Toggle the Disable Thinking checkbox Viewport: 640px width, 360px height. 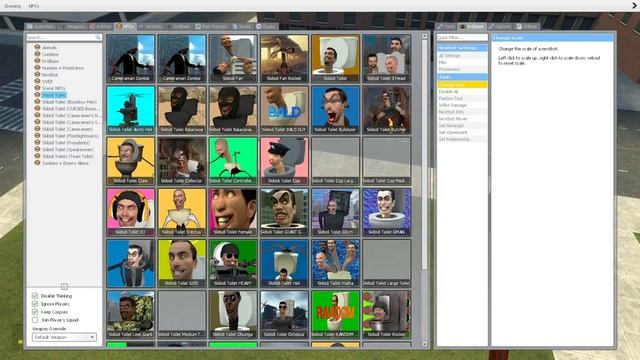coord(35,296)
